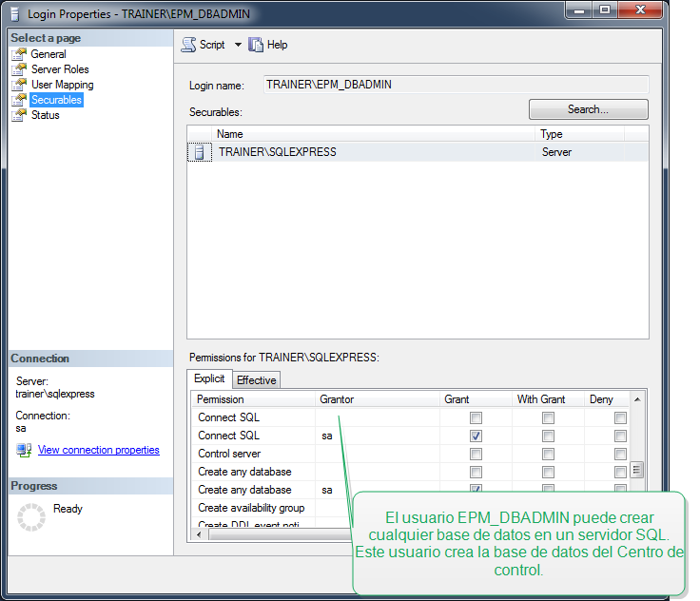Minimize the Login Properties window
This screenshot has width=700, height=601.
[x=579, y=10]
